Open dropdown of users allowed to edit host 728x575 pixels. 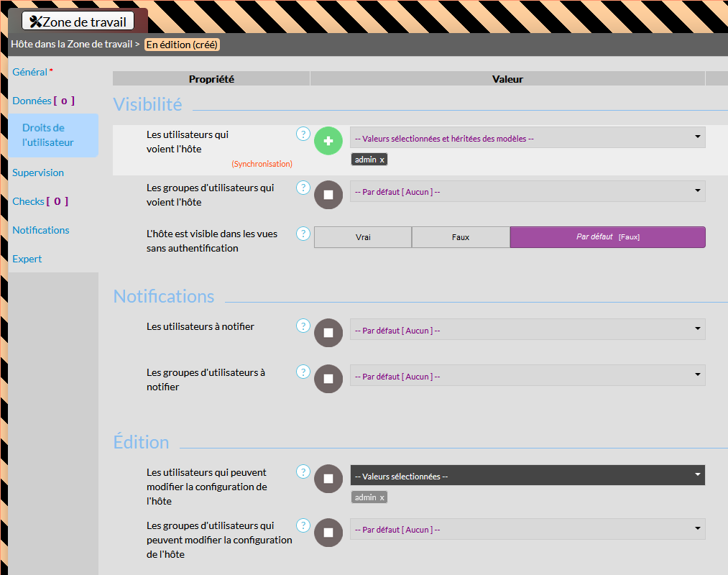coord(527,475)
